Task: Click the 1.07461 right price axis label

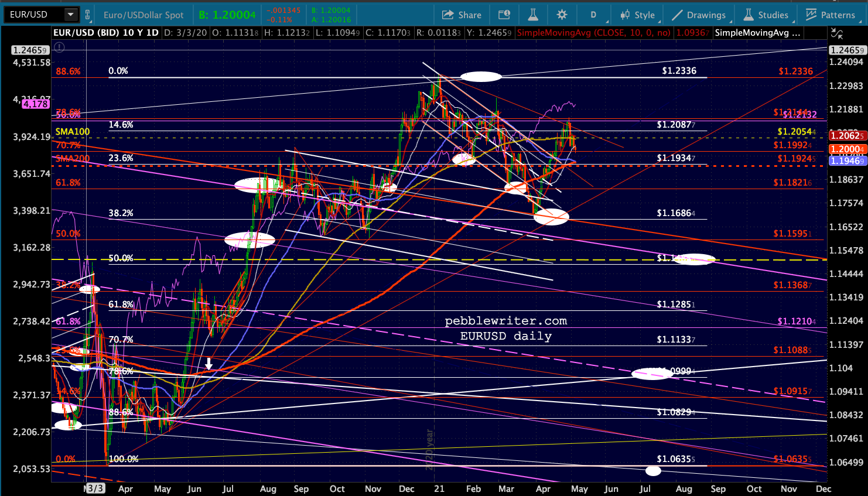Action: point(846,439)
